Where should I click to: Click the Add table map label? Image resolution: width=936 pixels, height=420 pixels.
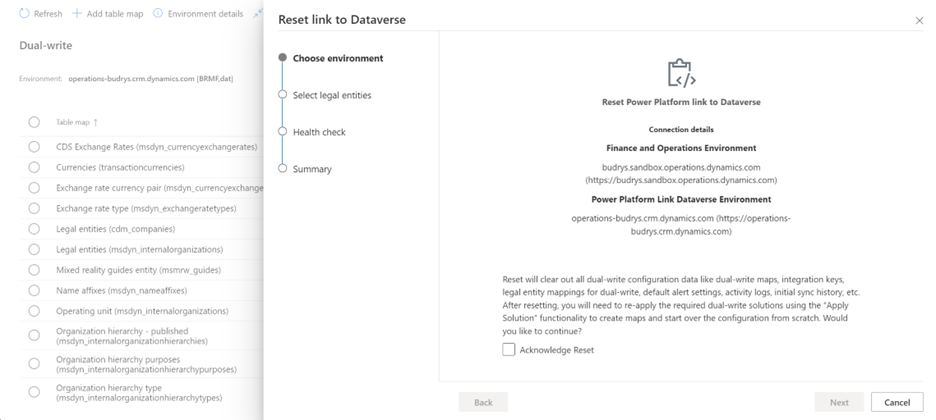(x=115, y=14)
